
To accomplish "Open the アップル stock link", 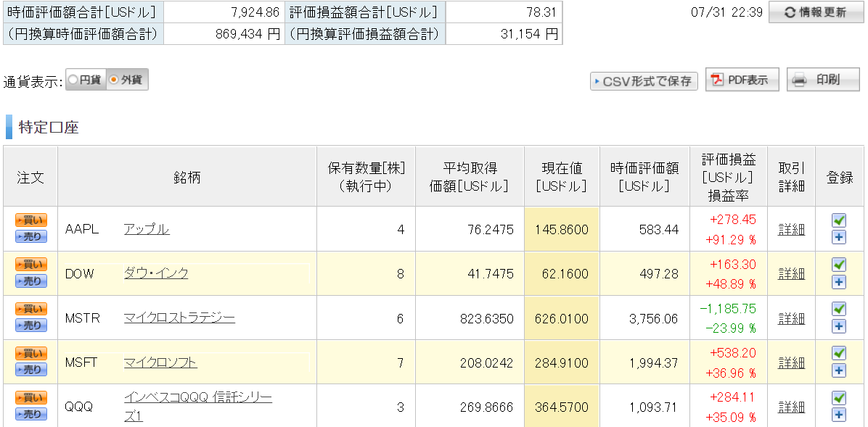I will coord(147,229).
